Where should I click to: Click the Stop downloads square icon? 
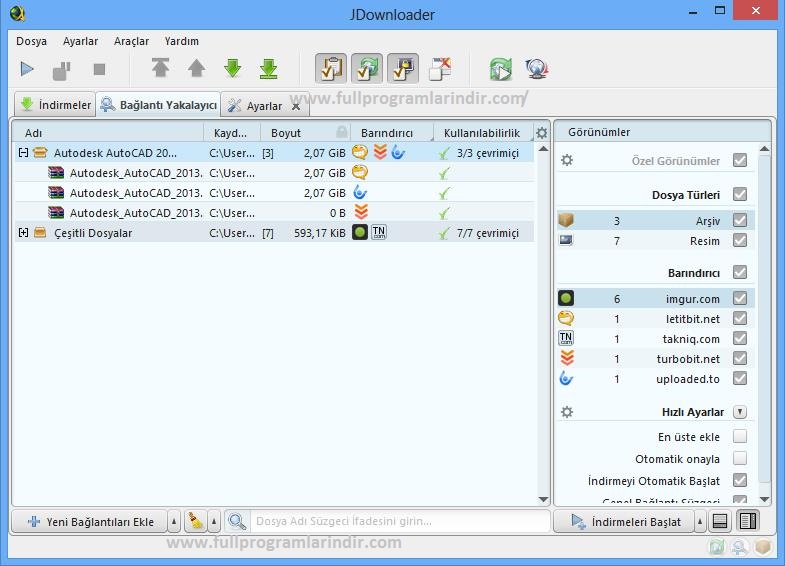coord(99,69)
